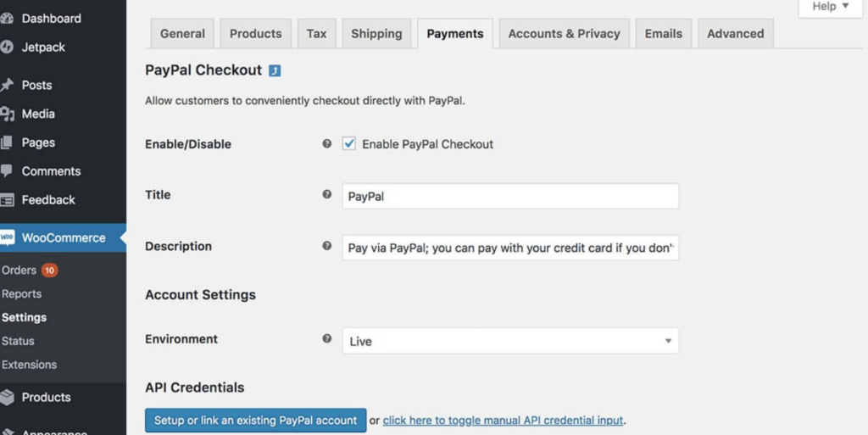Click the toggle manual API credential input link
Image resolution: width=868 pixels, height=435 pixels.
coord(504,421)
